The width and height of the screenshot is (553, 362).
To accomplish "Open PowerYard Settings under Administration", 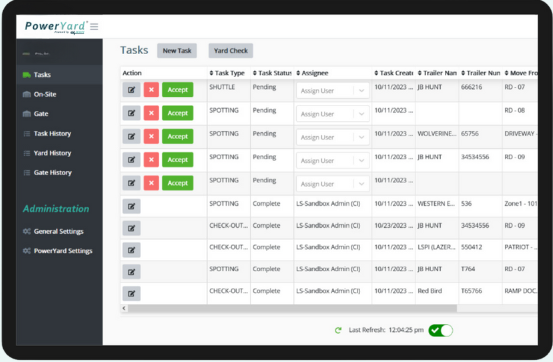I will [x=63, y=251].
